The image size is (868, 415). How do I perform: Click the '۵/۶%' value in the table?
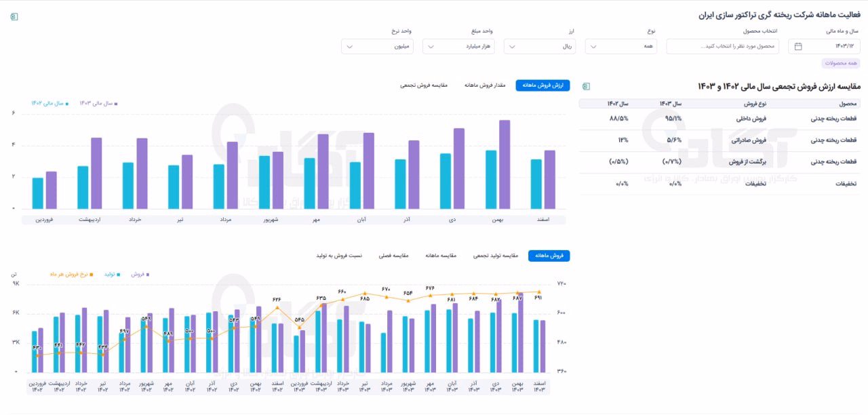(x=675, y=140)
